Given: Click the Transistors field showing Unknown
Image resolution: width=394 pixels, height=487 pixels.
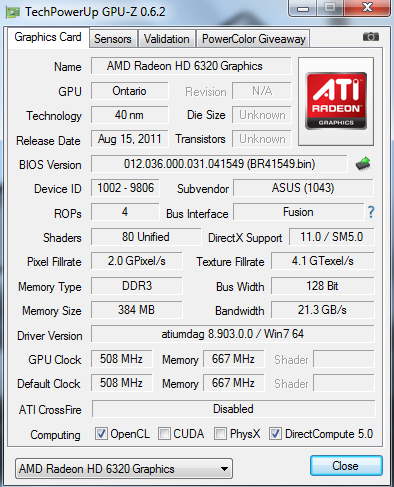Looking at the screenshot, I should (x=262, y=139).
